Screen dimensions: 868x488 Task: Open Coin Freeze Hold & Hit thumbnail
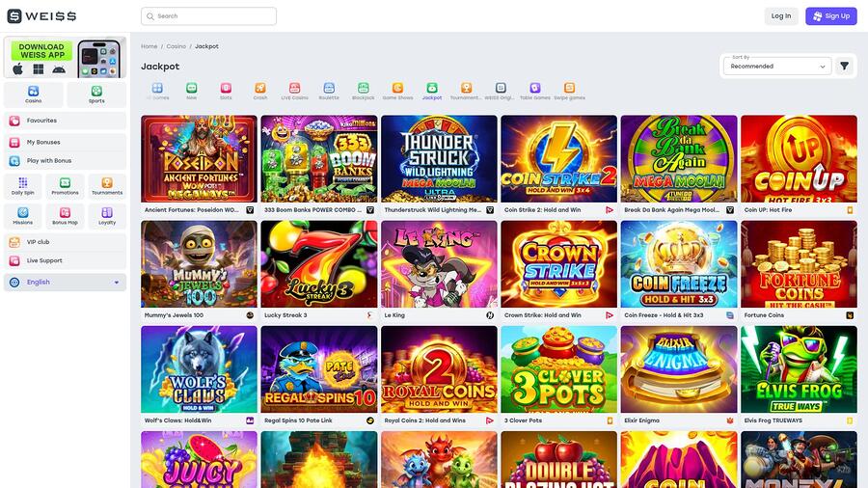tap(679, 264)
